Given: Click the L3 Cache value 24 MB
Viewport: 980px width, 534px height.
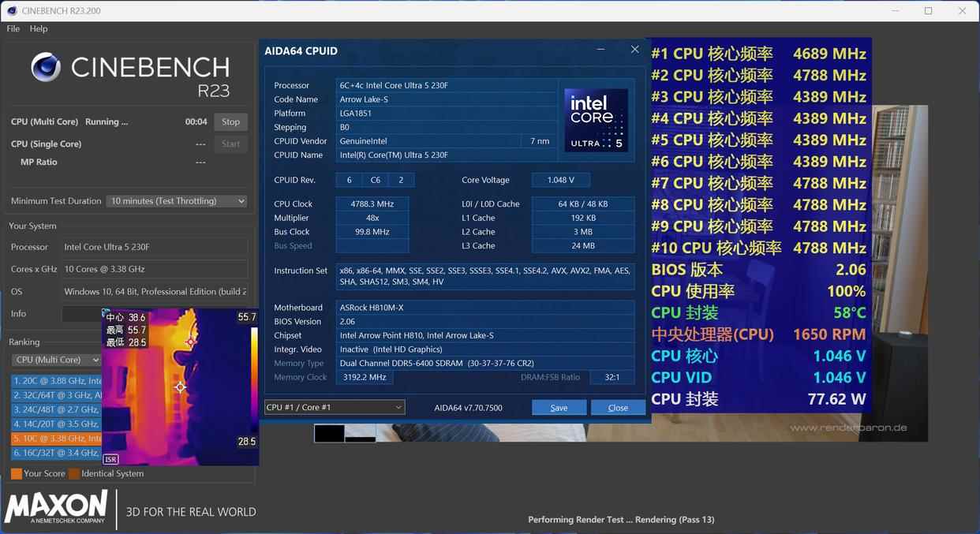Looking at the screenshot, I should click(583, 245).
